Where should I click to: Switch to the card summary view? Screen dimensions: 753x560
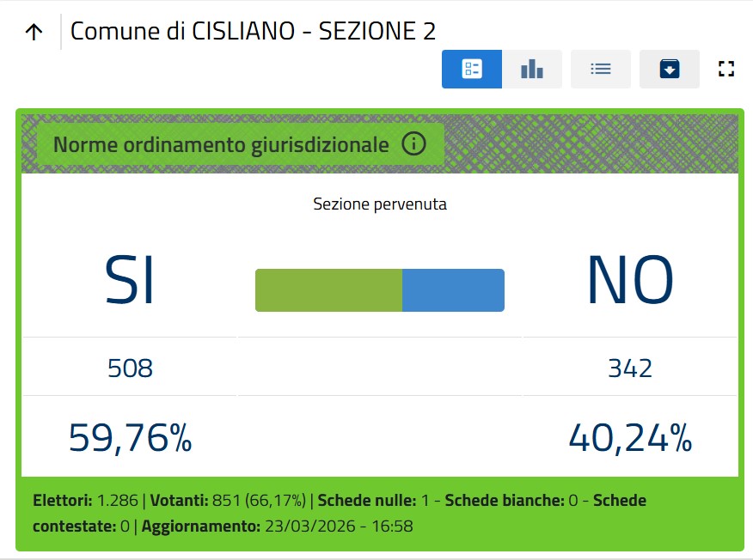(x=471, y=69)
